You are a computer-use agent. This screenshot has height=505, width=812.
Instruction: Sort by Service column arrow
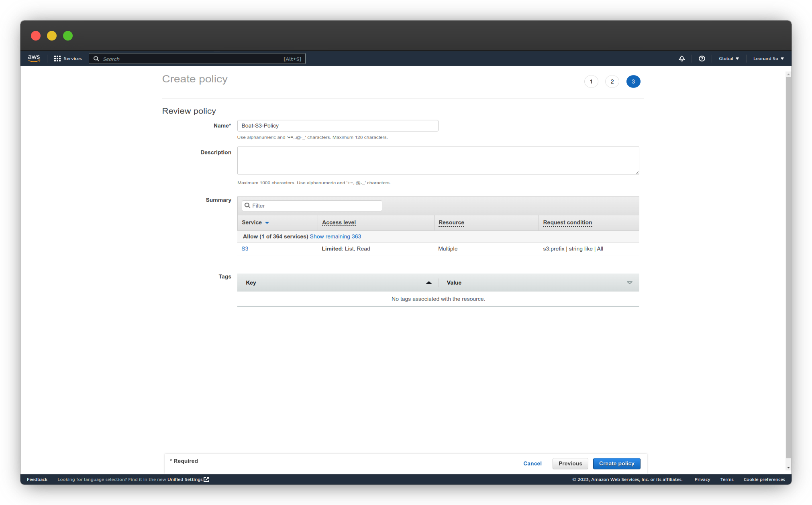point(267,223)
